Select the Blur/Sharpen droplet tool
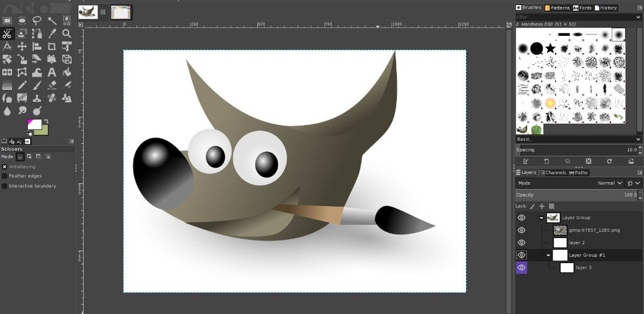 (x=7, y=111)
